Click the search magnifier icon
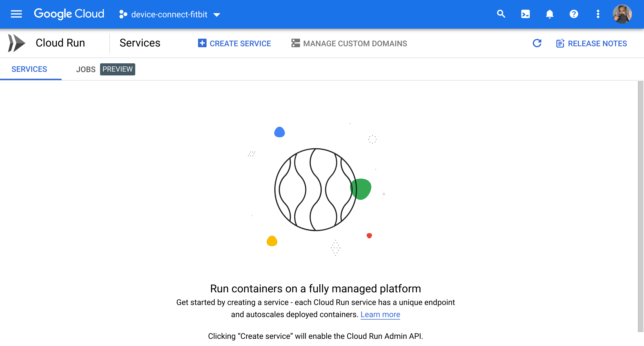This screenshot has height=346, width=644. pyautogui.click(x=501, y=14)
